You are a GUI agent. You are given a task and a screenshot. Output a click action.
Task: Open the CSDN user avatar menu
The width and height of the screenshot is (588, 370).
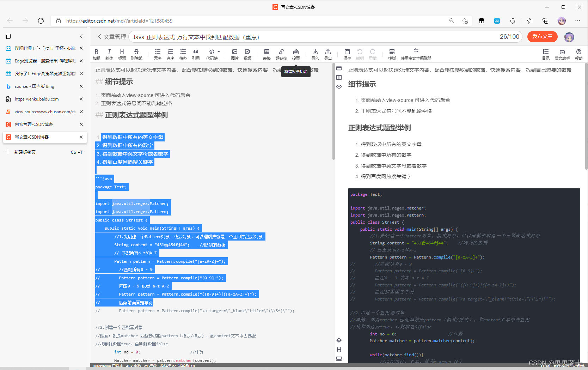point(569,37)
